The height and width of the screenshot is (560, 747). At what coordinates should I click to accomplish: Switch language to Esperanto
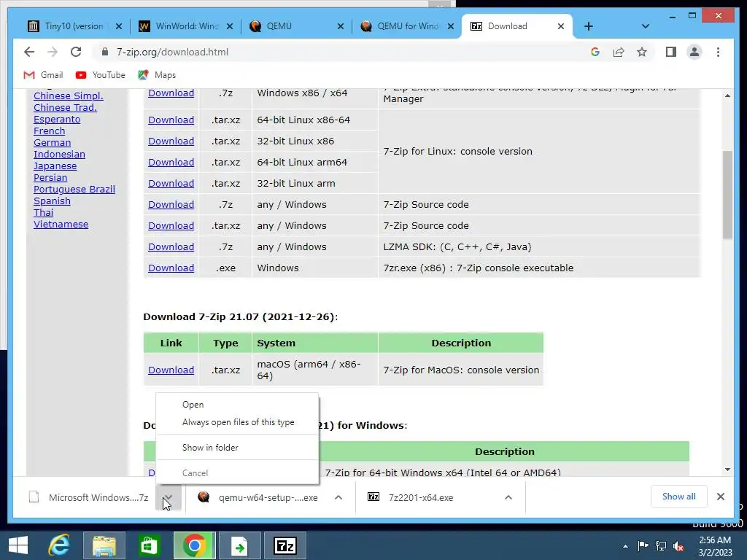coord(57,120)
